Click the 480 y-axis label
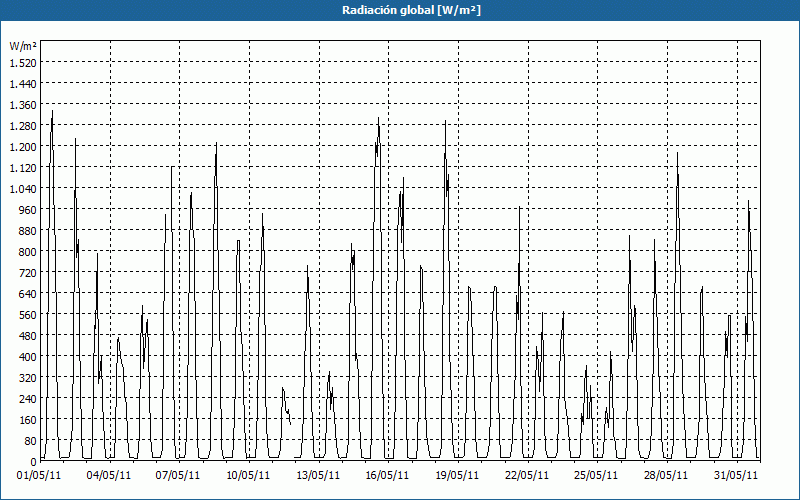 [29, 336]
